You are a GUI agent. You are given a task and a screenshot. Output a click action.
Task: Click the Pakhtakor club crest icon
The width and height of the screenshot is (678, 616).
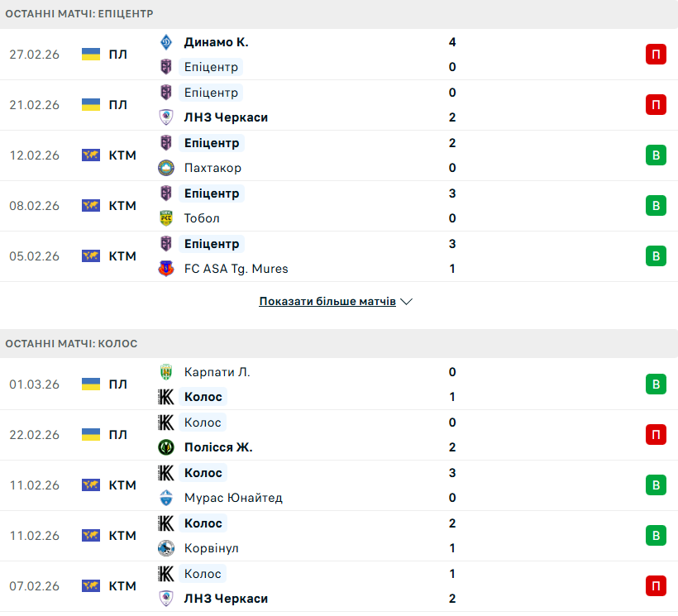point(166,168)
